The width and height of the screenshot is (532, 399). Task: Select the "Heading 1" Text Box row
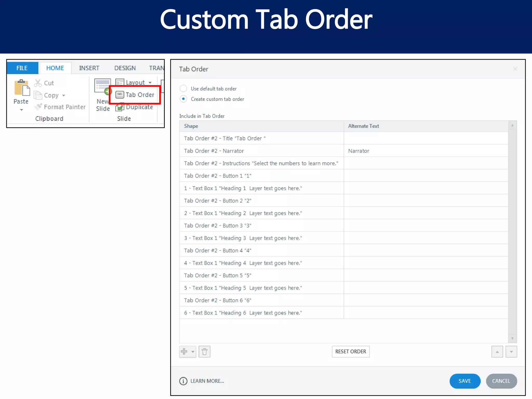pos(344,188)
